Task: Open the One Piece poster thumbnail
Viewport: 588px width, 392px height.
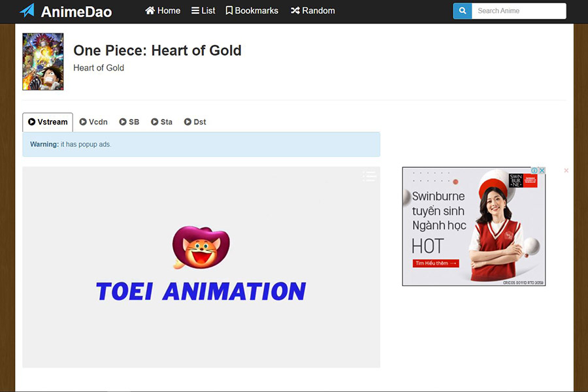Action: [x=43, y=61]
